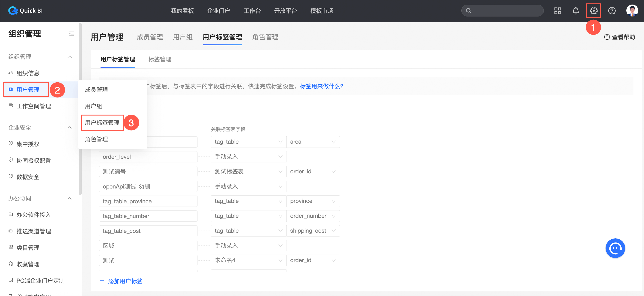Viewport: 644px width, 296px height.
Task: Collapse the 企业安全 sidebar section
Action: pyautogui.click(x=70, y=128)
